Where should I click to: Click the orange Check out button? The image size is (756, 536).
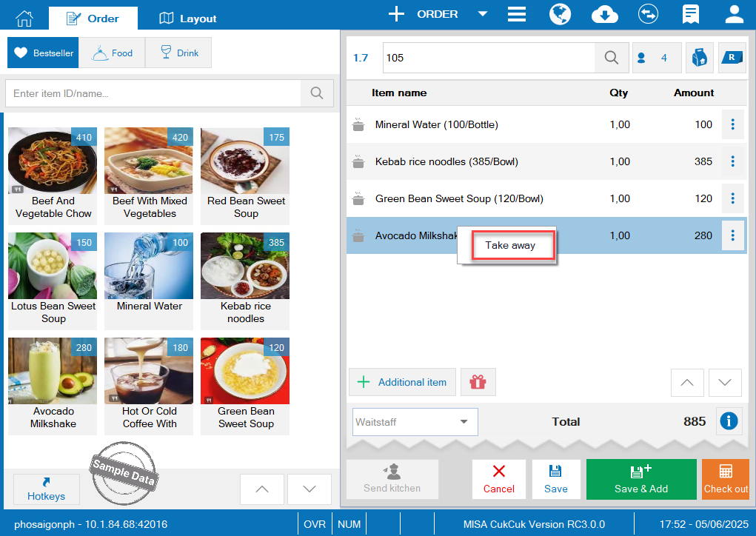pyautogui.click(x=726, y=479)
